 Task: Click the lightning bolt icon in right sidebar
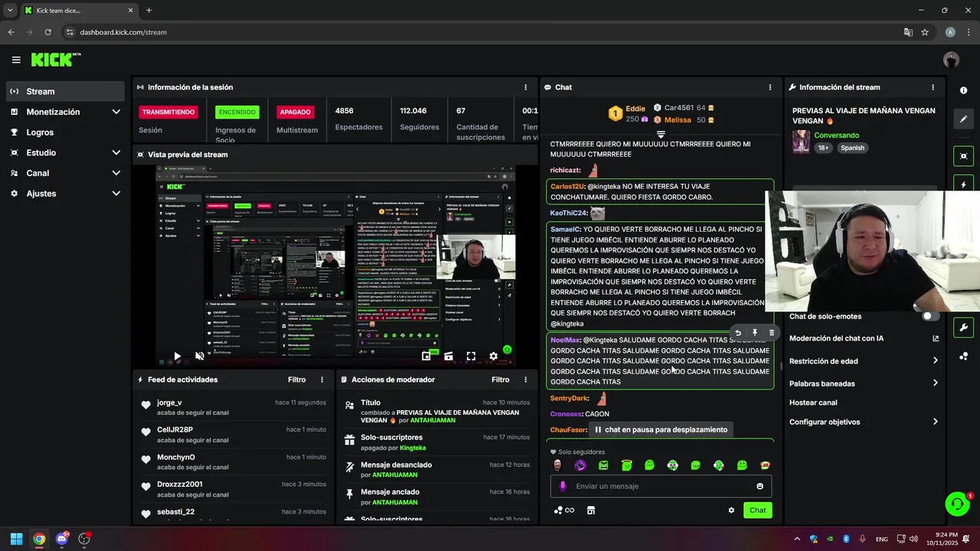point(963,184)
